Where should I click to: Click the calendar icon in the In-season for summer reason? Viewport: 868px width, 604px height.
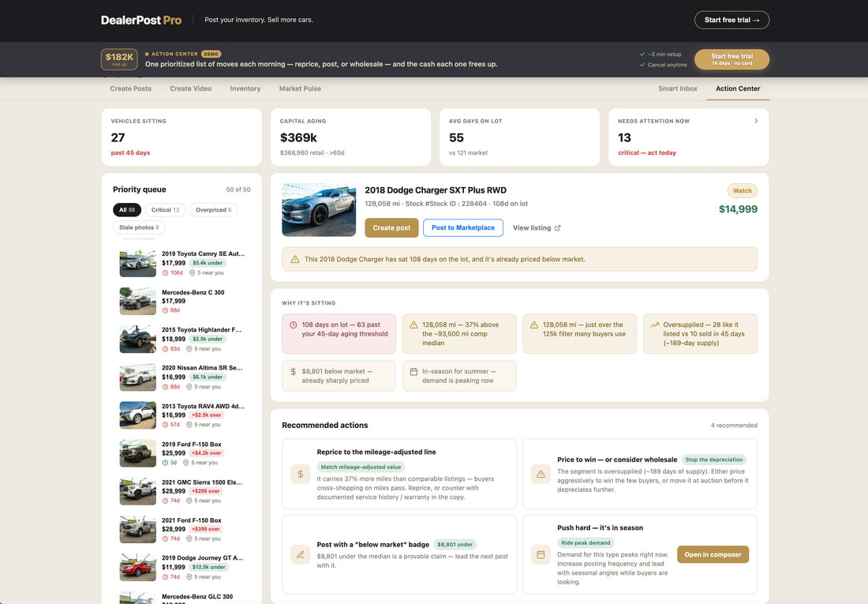coord(413,371)
